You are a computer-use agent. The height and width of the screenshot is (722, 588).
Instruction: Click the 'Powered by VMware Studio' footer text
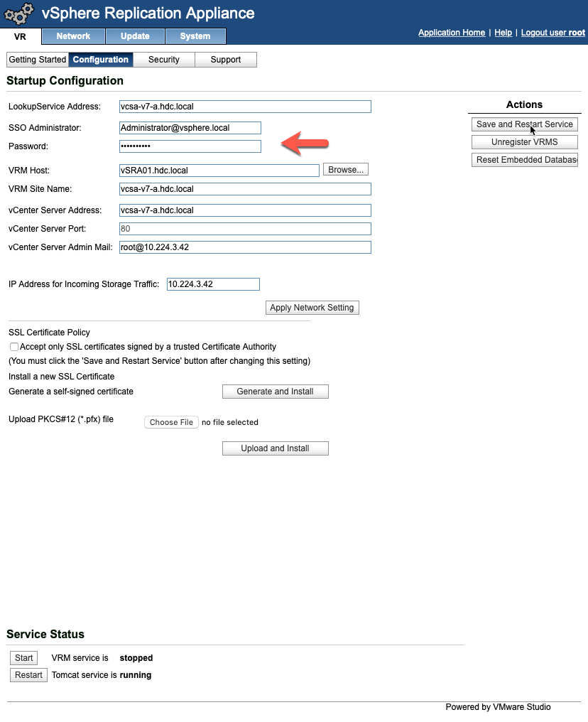(499, 707)
